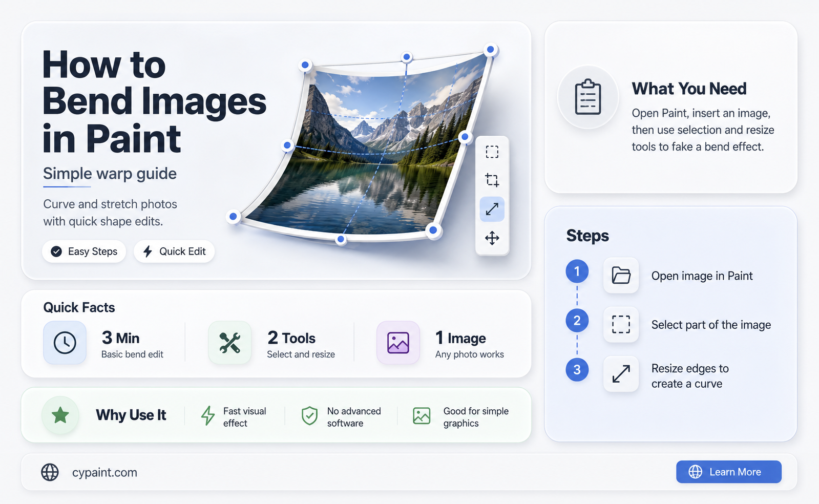The width and height of the screenshot is (819, 504).
Task: Click the clock icon next to 3 Min
Action: click(65, 343)
